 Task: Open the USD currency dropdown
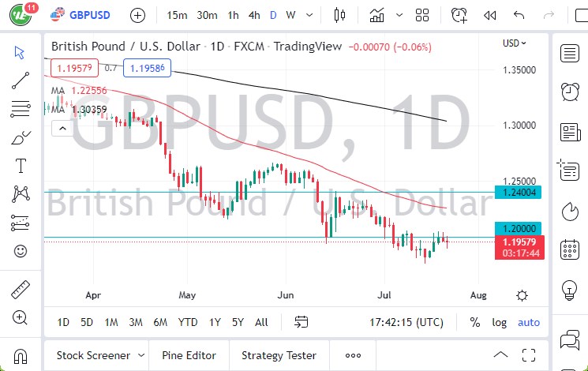(x=515, y=43)
